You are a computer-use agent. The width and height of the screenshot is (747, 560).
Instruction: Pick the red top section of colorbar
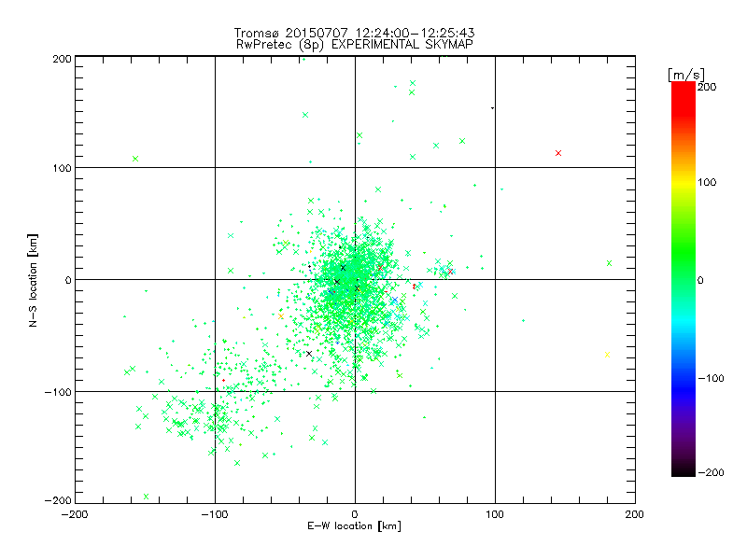(684, 98)
